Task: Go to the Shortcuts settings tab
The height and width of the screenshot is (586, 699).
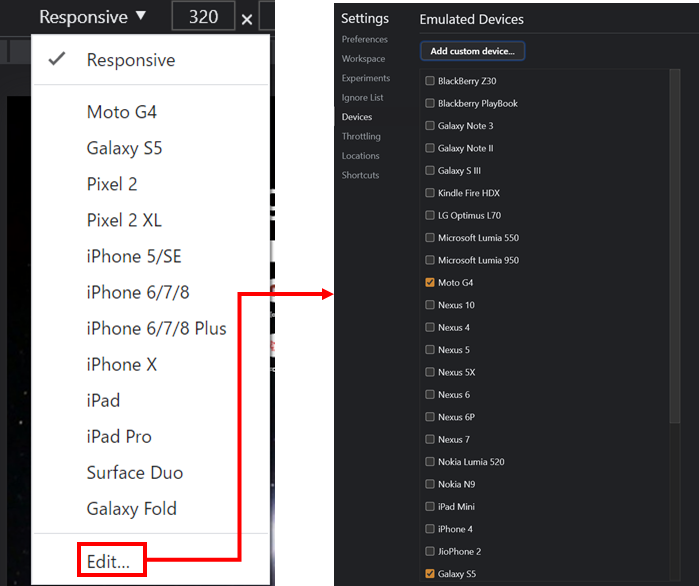Action: pos(360,176)
